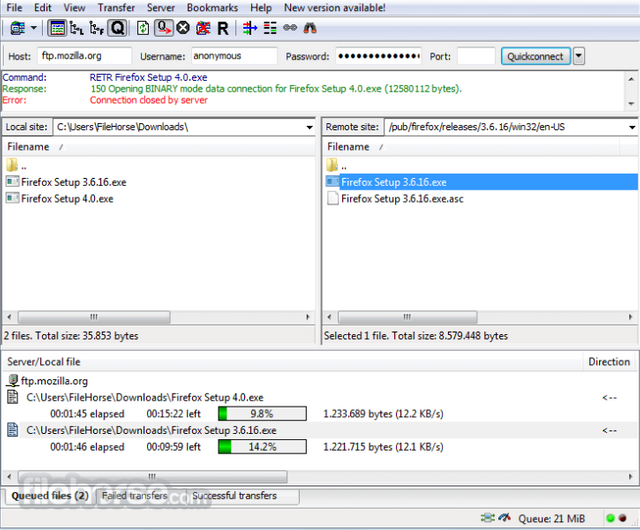Open the Edit menu

[42, 8]
